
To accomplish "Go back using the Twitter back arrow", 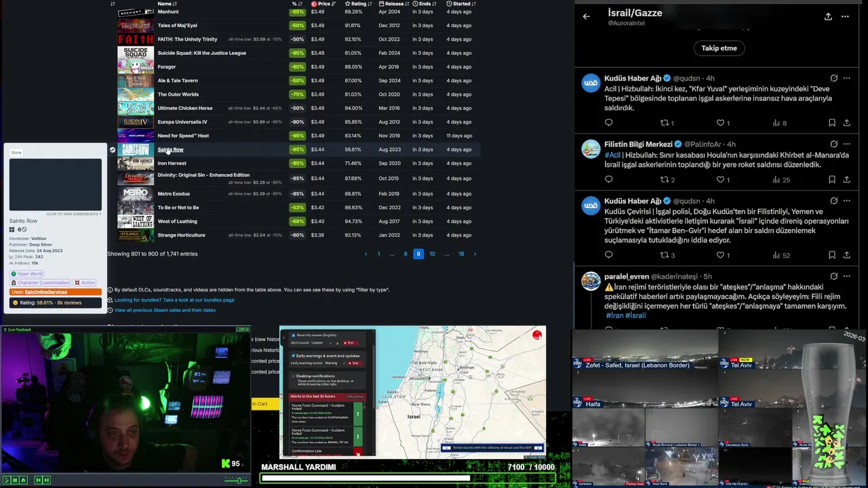I will pyautogui.click(x=587, y=16).
